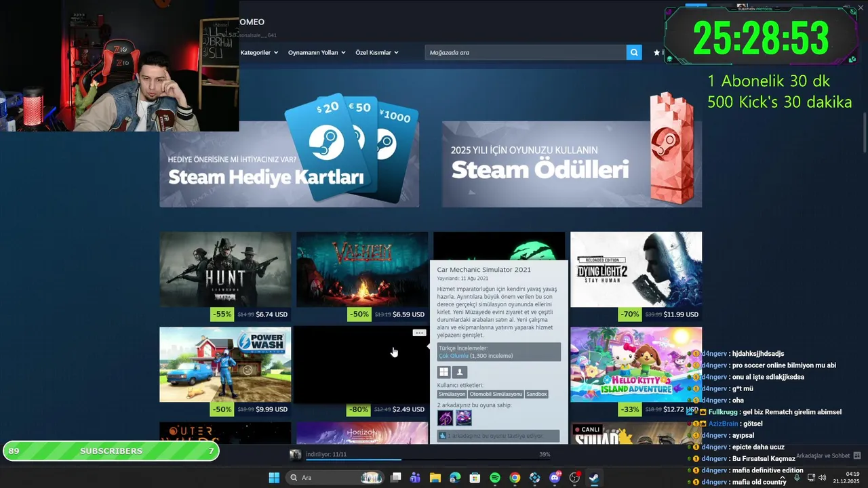Open Spotify from the taskbar
The height and width of the screenshot is (488, 868).
coord(495,478)
